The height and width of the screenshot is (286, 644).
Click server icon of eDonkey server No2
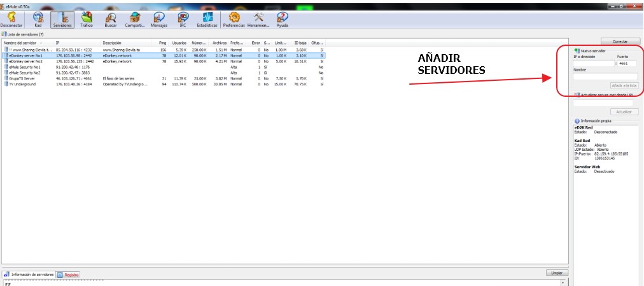click(6, 61)
